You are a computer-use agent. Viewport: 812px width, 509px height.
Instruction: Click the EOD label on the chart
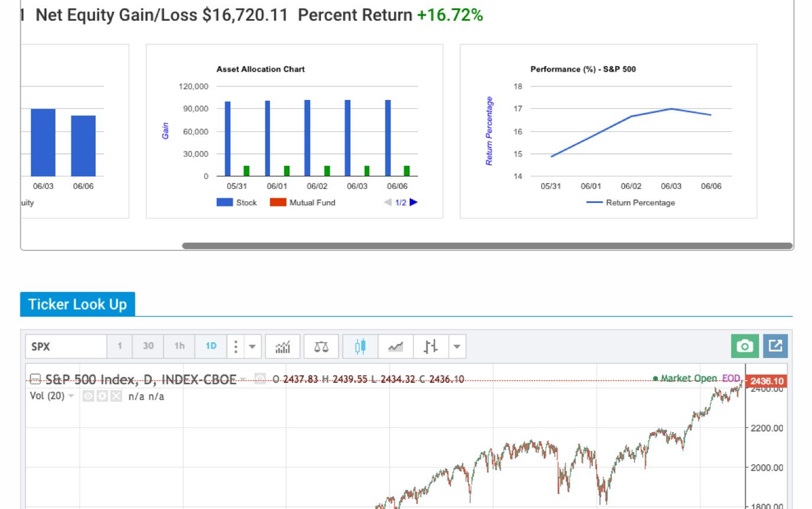(x=731, y=378)
